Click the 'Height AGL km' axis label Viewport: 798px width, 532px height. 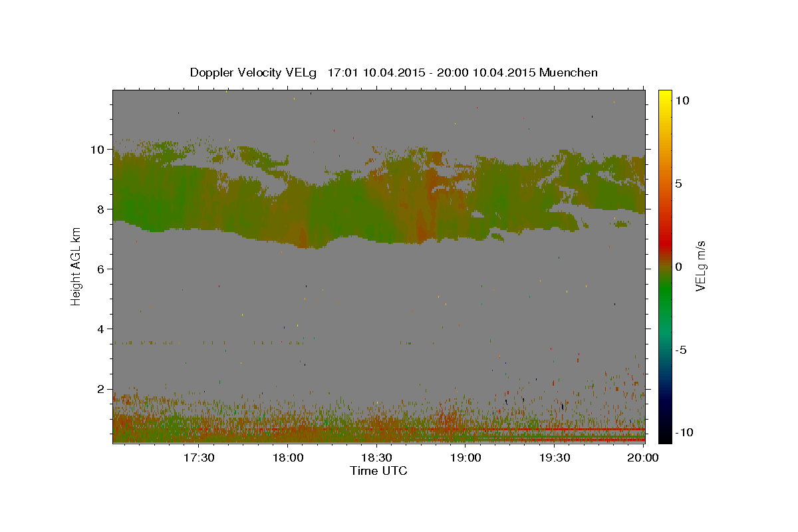[76, 266]
